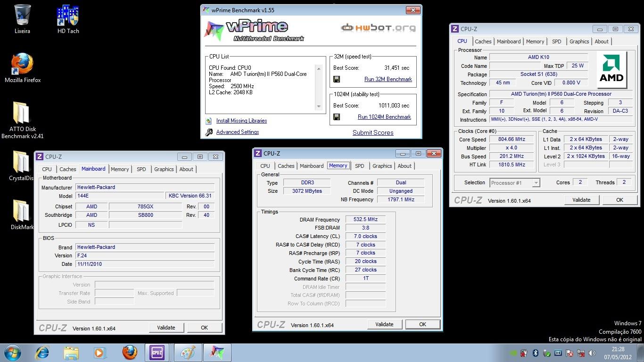
Task: Open Advanced Settings link in wPrime
Action: [238, 132]
